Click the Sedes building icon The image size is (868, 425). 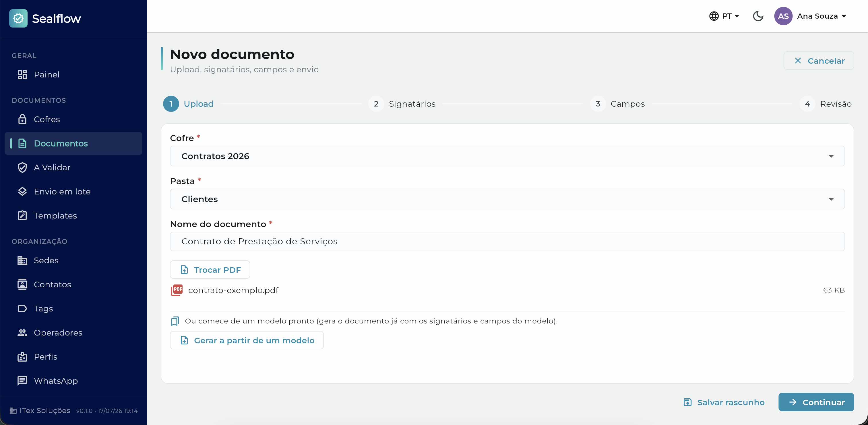pos(22,260)
